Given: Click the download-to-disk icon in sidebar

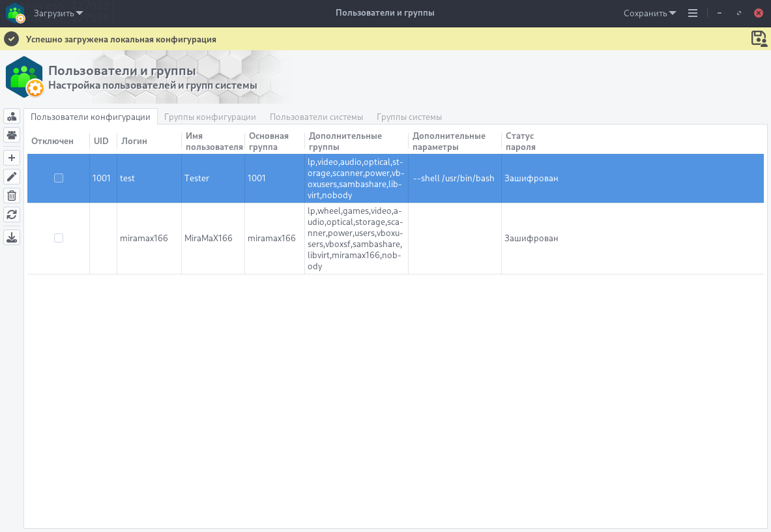Looking at the screenshot, I should pos(12,238).
